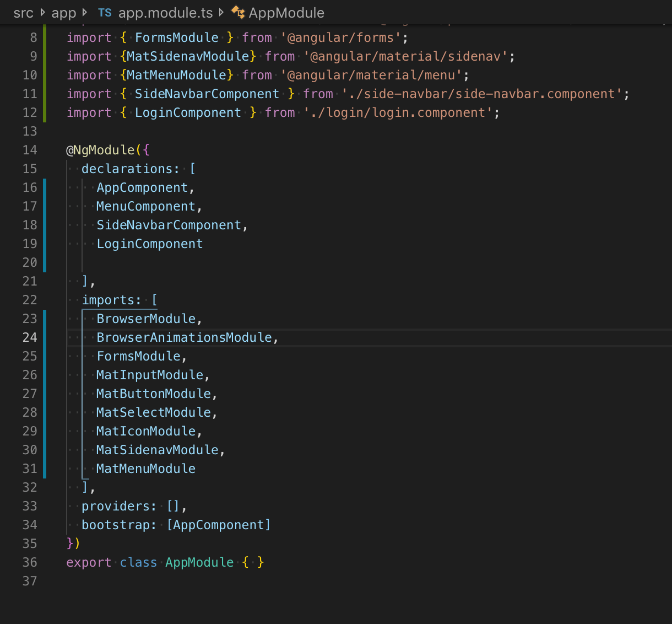Image resolution: width=672 pixels, height=624 pixels.
Task: Click the change marker next to line 30
Action: (45, 450)
